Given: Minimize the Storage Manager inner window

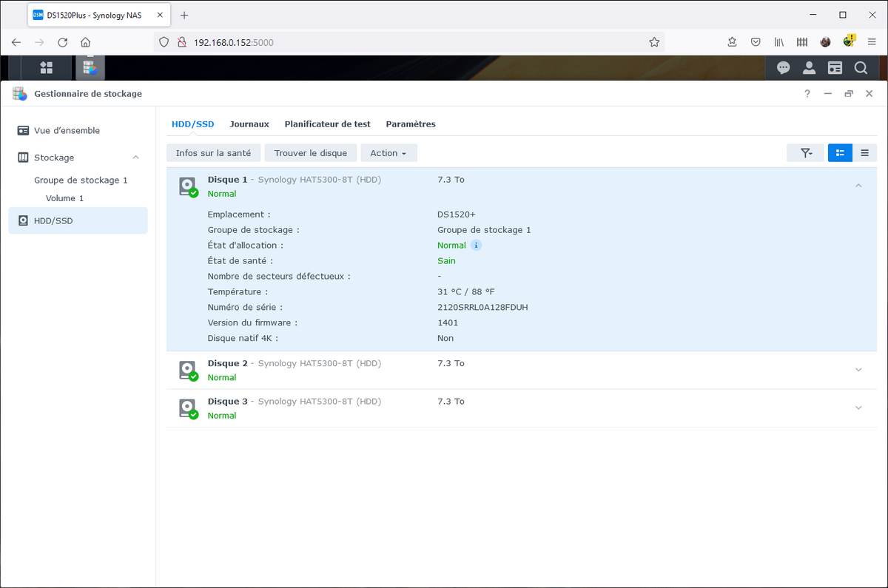Looking at the screenshot, I should click(x=828, y=94).
